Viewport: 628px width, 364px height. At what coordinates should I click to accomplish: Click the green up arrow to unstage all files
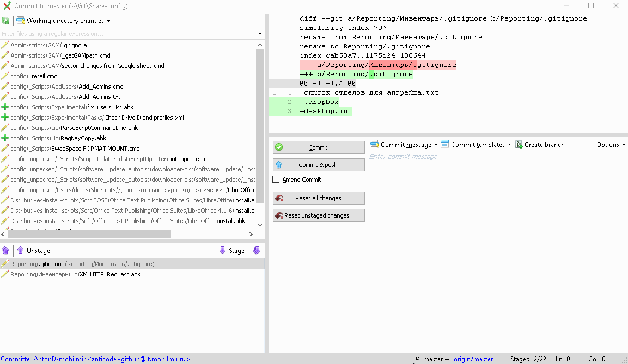coord(5,250)
